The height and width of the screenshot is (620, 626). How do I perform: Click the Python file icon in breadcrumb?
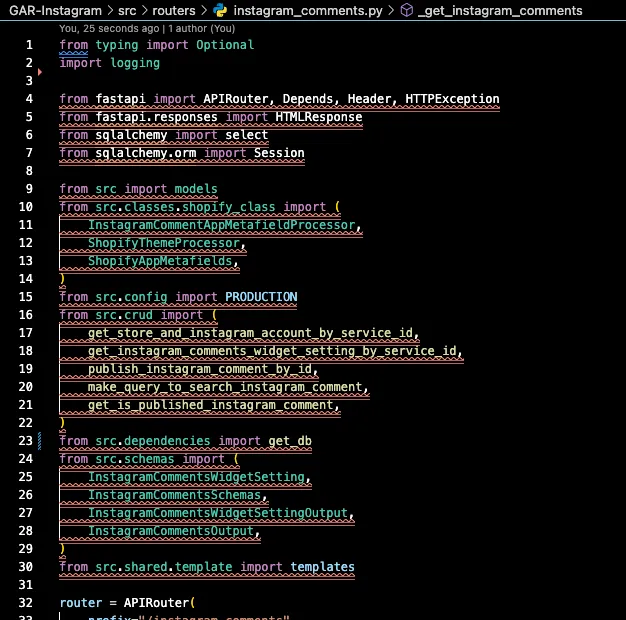220,10
